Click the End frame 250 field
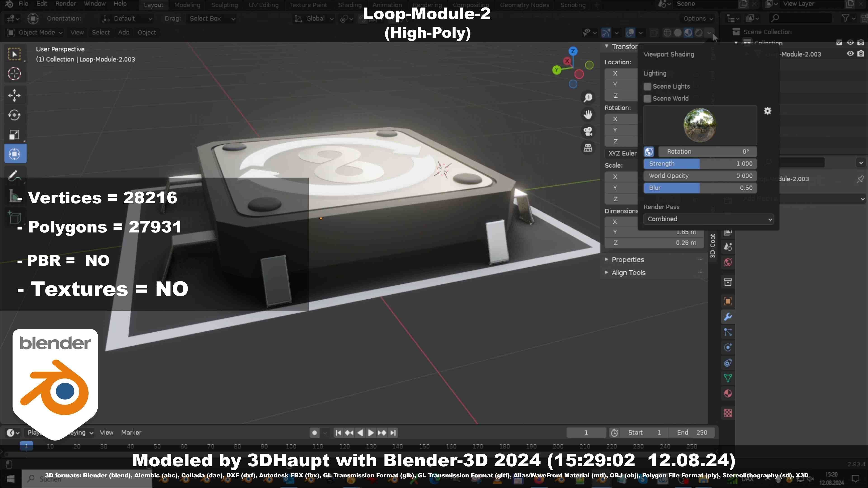868x488 pixels. [692, 433]
